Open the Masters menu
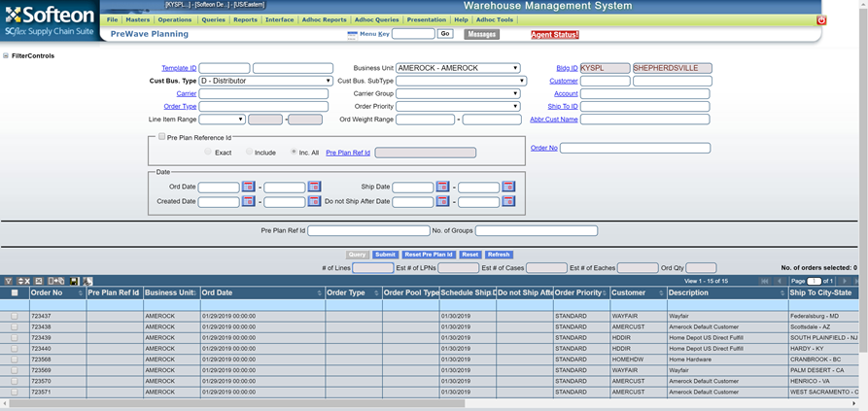Image resolution: width=868 pixels, height=411 pixels. click(138, 19)
